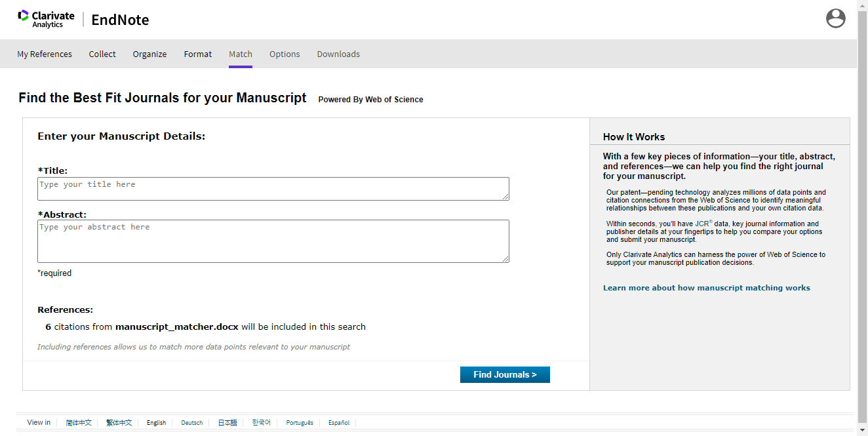
Task: Open the Format tab
Action: (x=198, y=54)
